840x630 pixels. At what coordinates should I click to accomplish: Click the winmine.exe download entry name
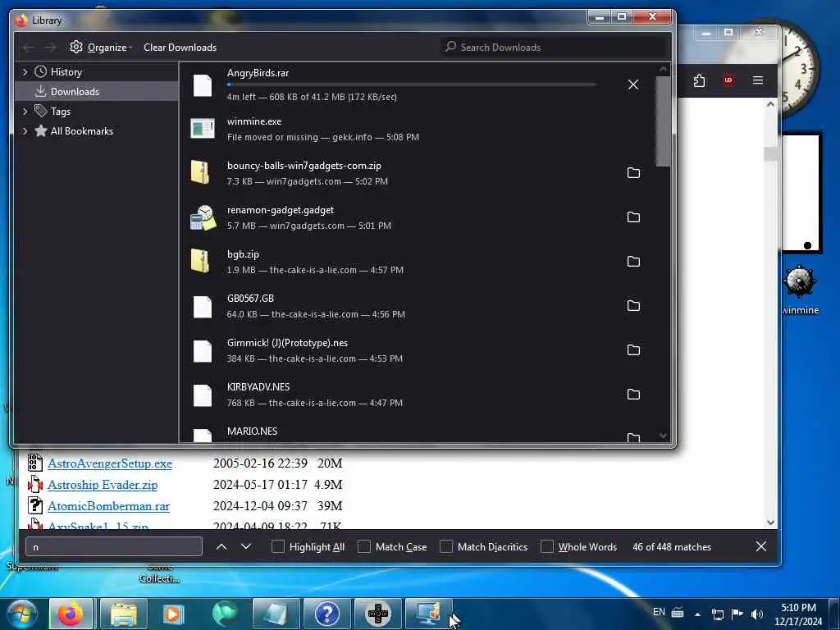point(254,121)
